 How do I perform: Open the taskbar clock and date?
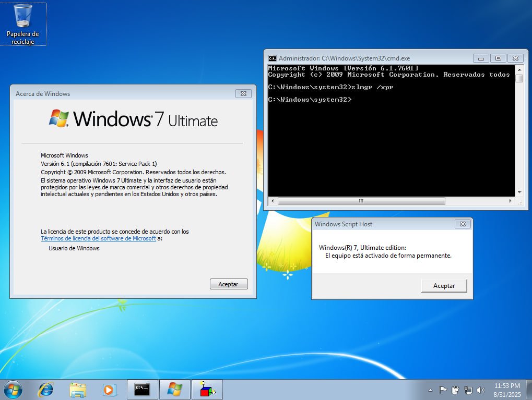click(506, 390)
